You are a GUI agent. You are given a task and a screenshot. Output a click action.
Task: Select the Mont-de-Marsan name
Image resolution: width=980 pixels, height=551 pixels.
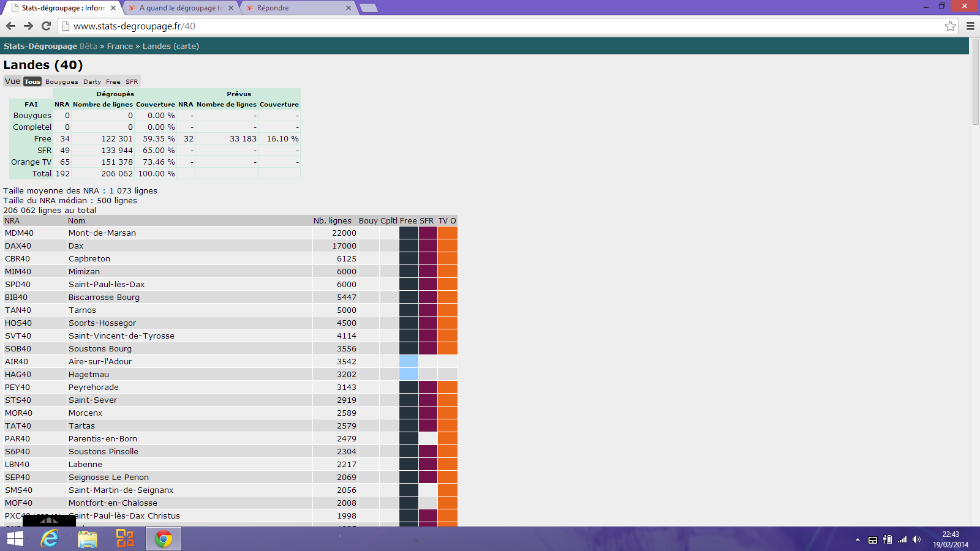pyautogui.click(x=102, y=233)
